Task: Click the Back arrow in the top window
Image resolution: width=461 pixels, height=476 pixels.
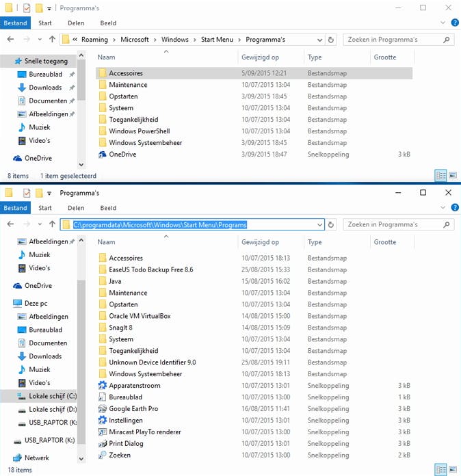Action: [10, 39]
